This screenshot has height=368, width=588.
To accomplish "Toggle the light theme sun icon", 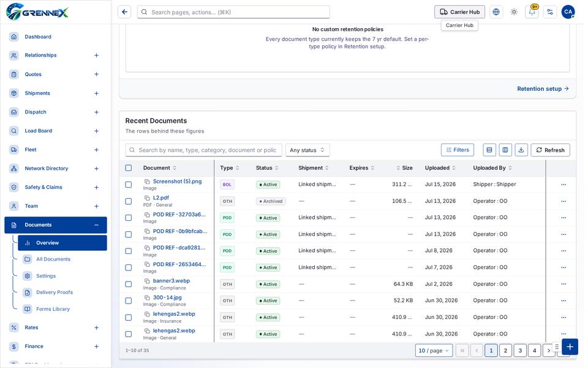I will (514, 12).
